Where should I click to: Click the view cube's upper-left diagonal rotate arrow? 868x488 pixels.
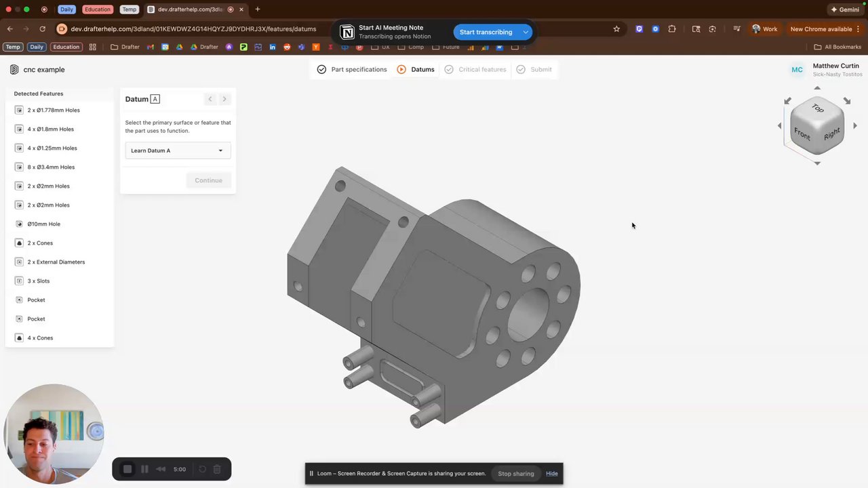coord(787,101)
